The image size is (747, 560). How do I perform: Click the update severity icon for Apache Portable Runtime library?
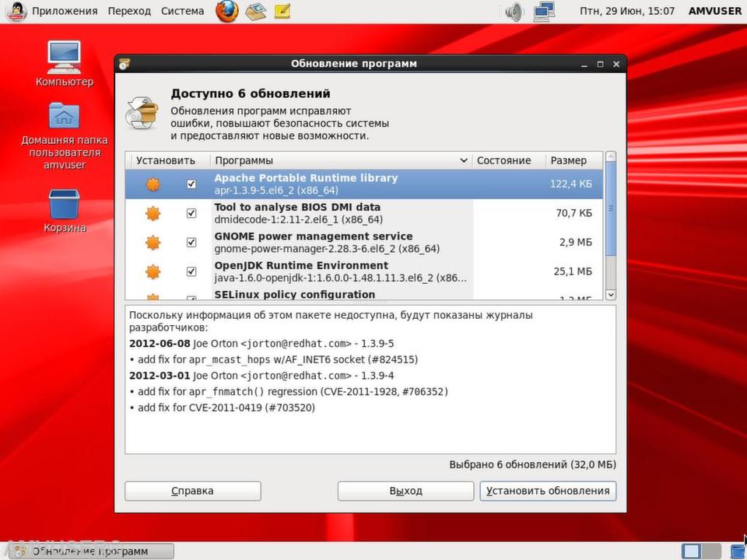point(153,184)
